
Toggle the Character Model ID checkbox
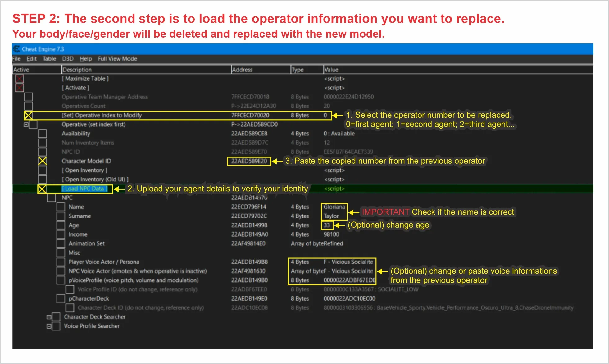(42, 161)
